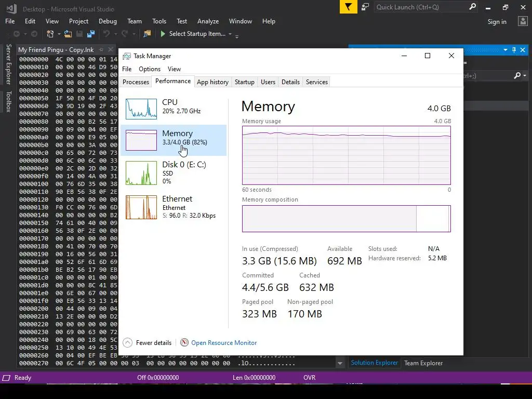Open the Test menu
The height and width of the screenshot is (399, 532).
click(x=181, y=21)
